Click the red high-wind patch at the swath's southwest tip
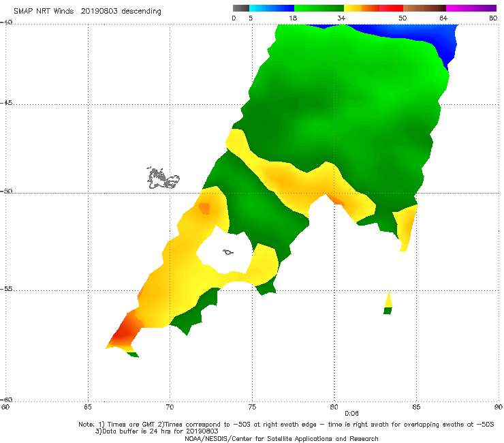The height and width of the screenshot is (443, 504). point(125,331)
